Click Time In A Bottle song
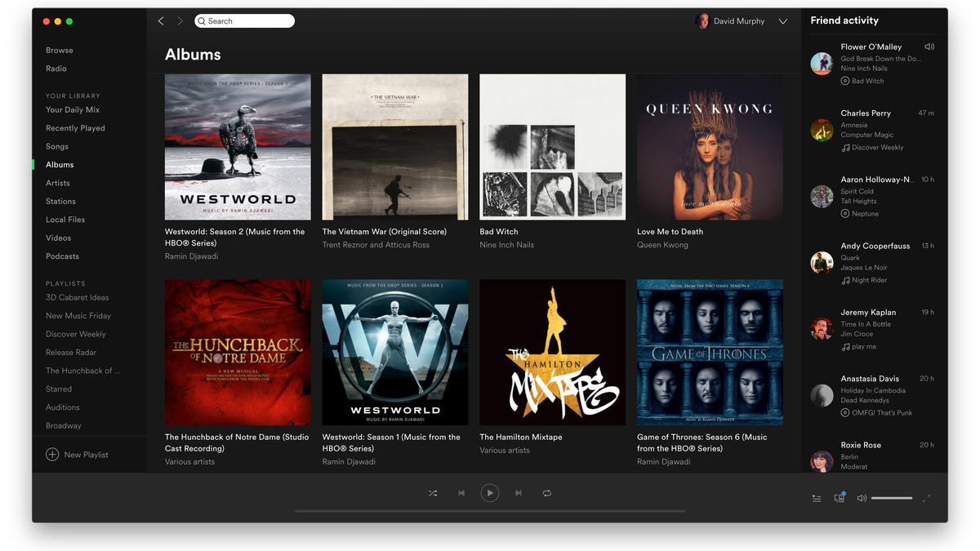Image resolution: width=980 pixels, height=551 pixels. [866, 324]
